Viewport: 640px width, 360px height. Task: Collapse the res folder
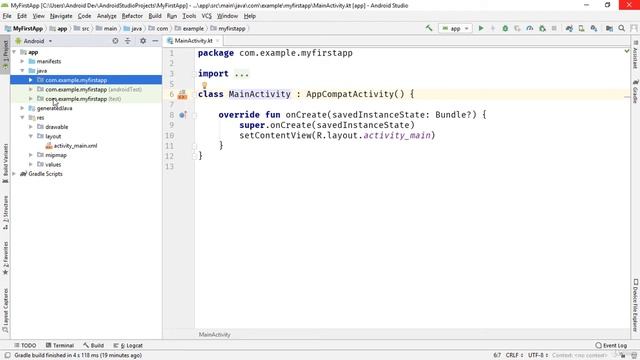[x=22, y=118]
